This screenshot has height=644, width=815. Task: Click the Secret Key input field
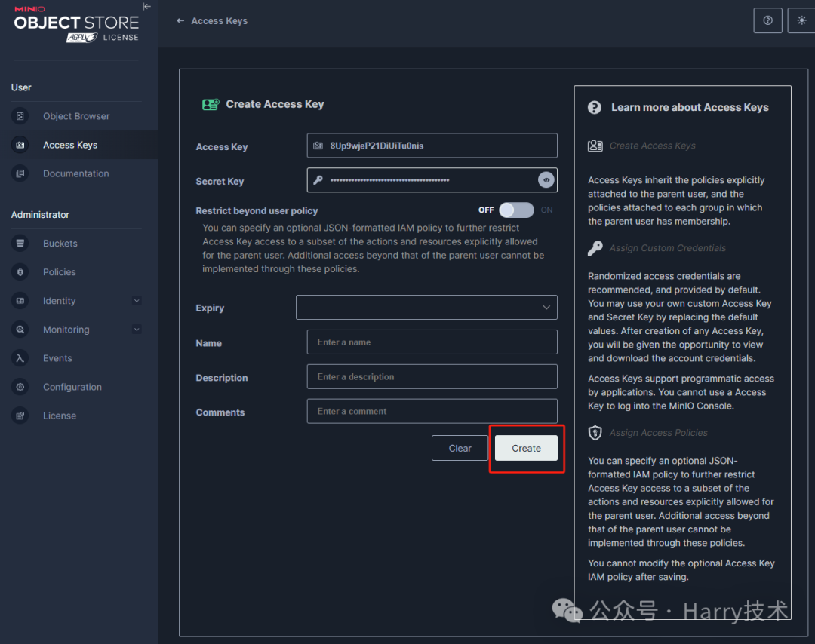pyautogui.click(x=432, y=180)
